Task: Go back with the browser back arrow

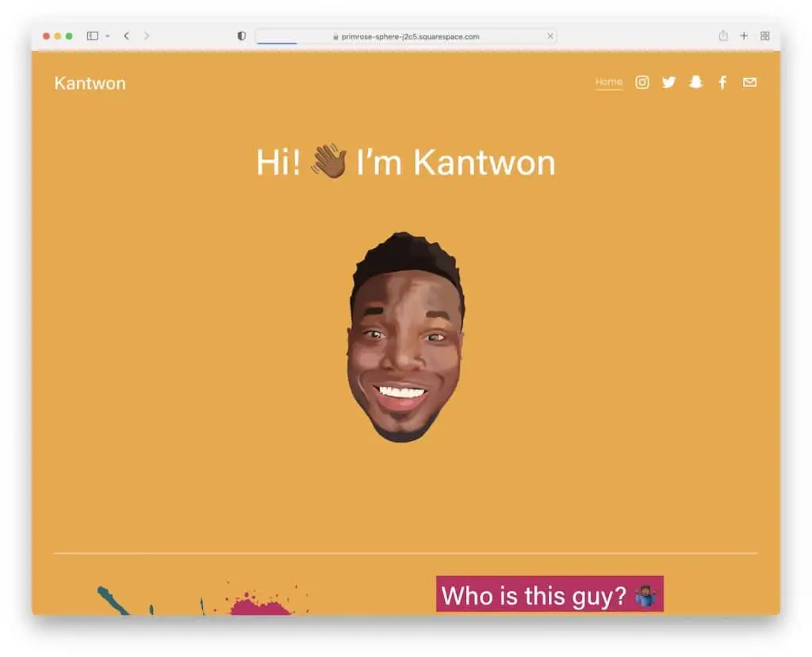Action: (x=126, y=36)
